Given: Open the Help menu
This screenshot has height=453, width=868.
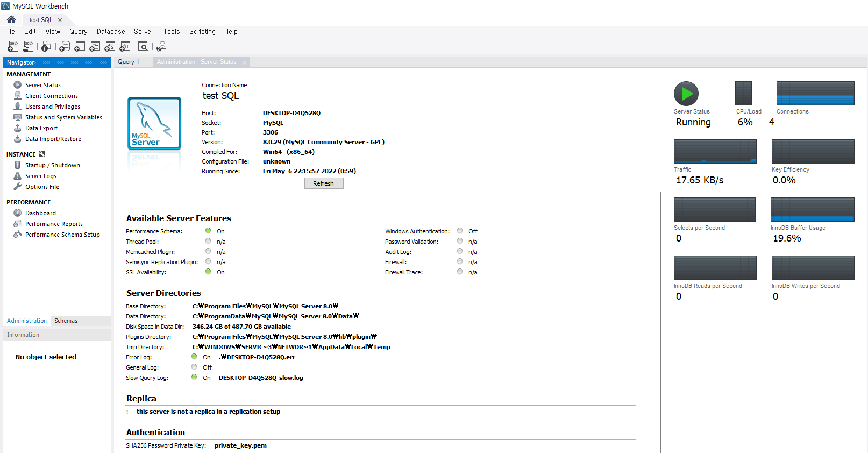Looking at the screenshot, I should pos(231,32).
